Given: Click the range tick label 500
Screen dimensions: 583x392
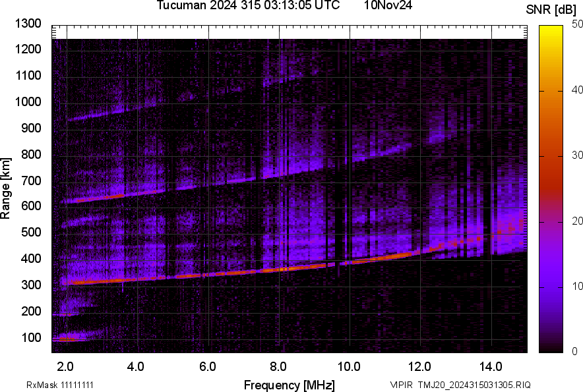Looking at the screenshot, I should coord(31,232).
